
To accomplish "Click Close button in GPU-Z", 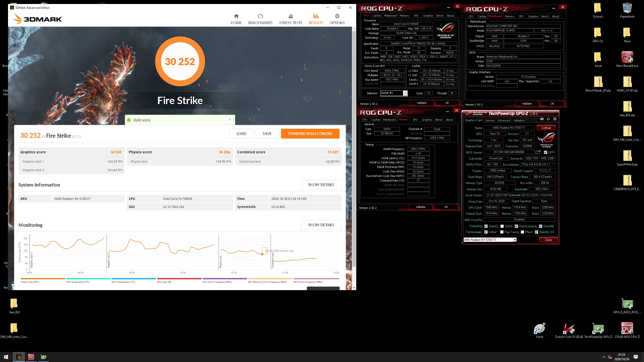I will tap(548, 240).
